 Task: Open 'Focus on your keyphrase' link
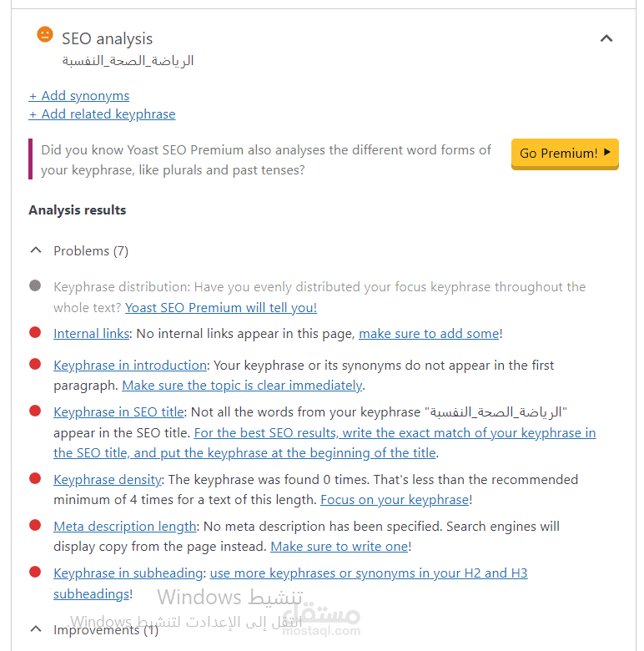point(395,500)
